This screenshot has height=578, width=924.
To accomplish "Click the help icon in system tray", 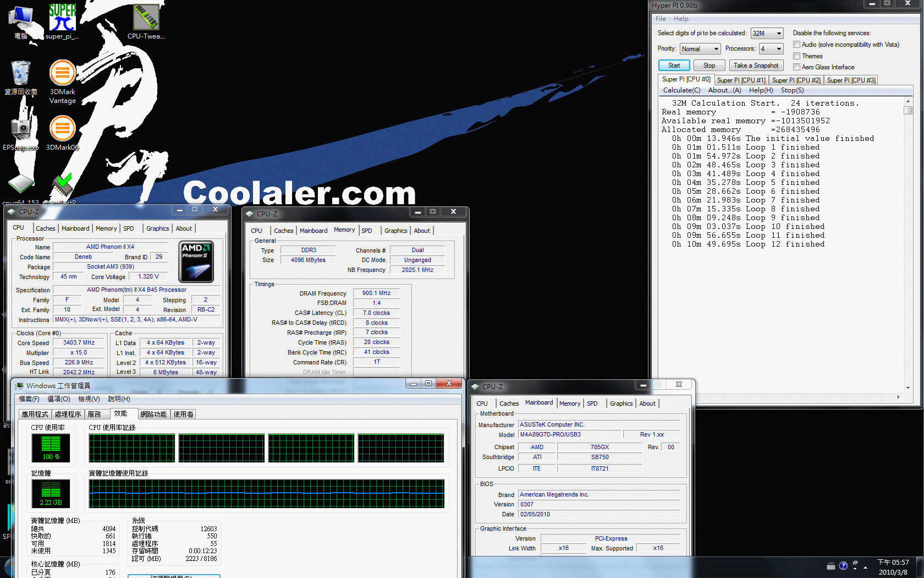I will [843, 566].
